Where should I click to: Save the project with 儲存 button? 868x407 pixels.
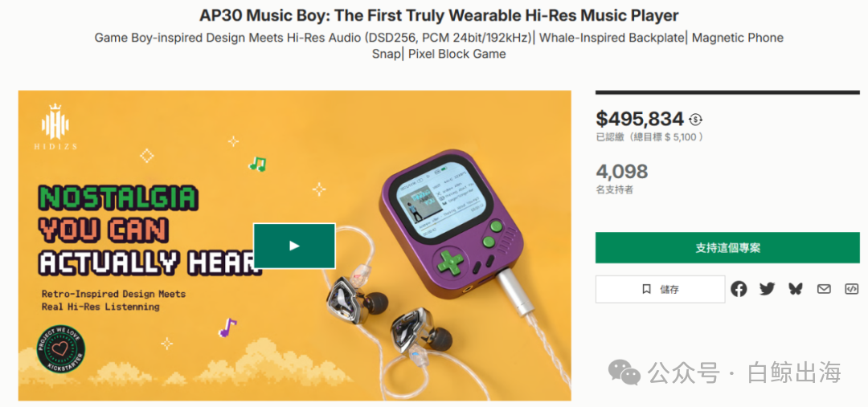[660, 289]
